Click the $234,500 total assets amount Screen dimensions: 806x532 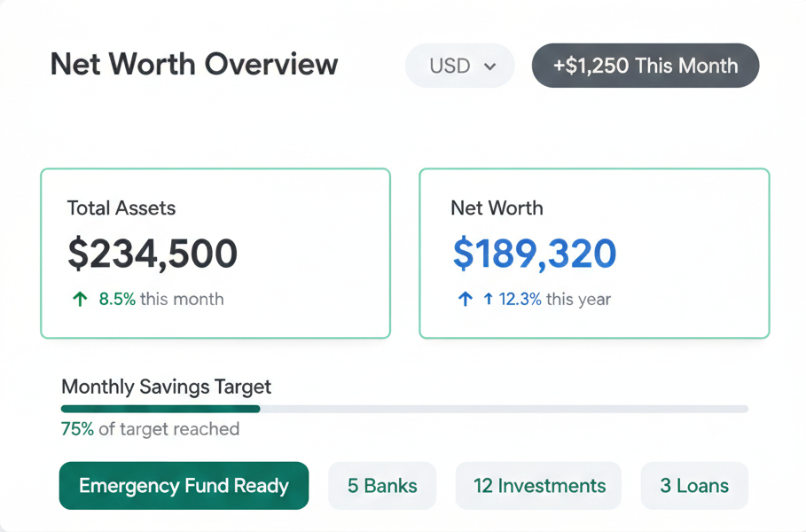pos(153,254)
